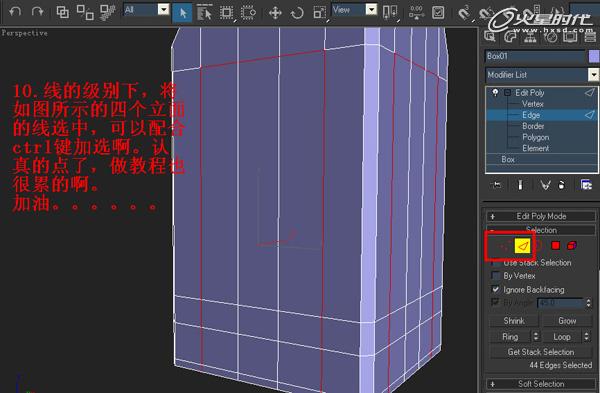600x393 pixels.
Task: Click the Loop selection button
Action: coord(562,337)
